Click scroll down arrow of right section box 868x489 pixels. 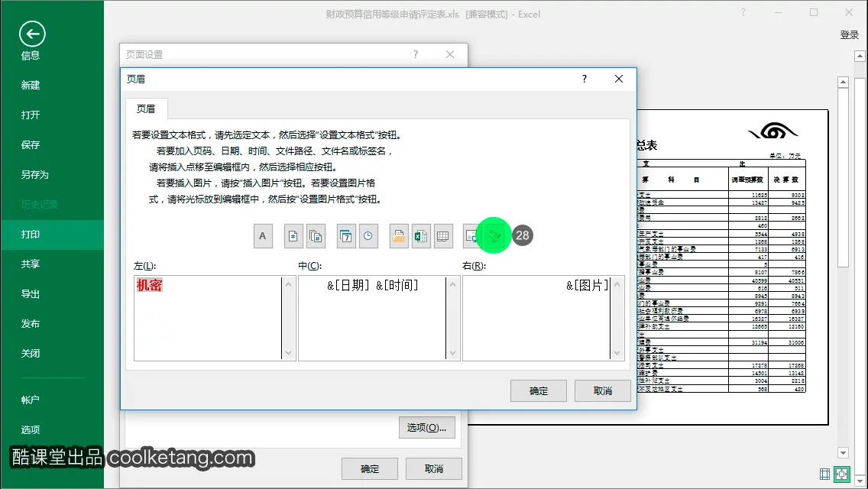(617, 353)
